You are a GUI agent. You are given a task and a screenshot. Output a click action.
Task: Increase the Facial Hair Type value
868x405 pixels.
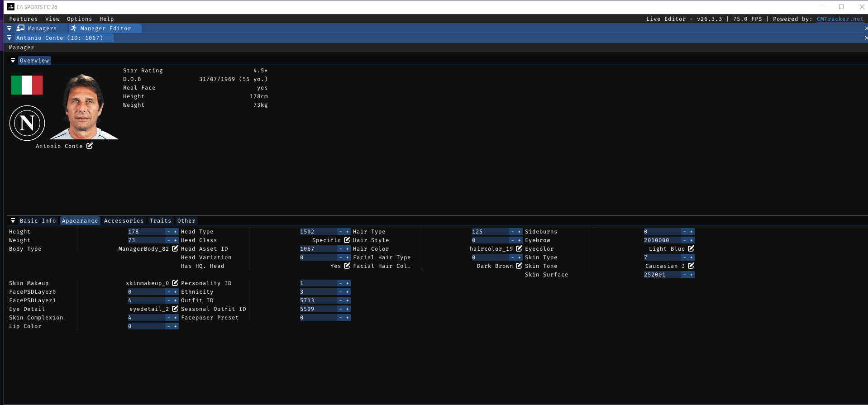(x=520, y=257)
